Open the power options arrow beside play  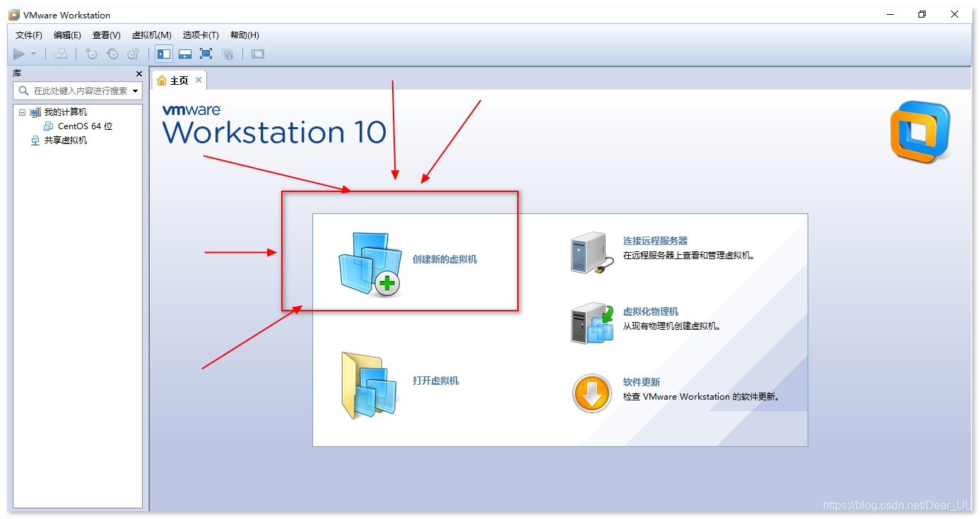coord(33,54)
